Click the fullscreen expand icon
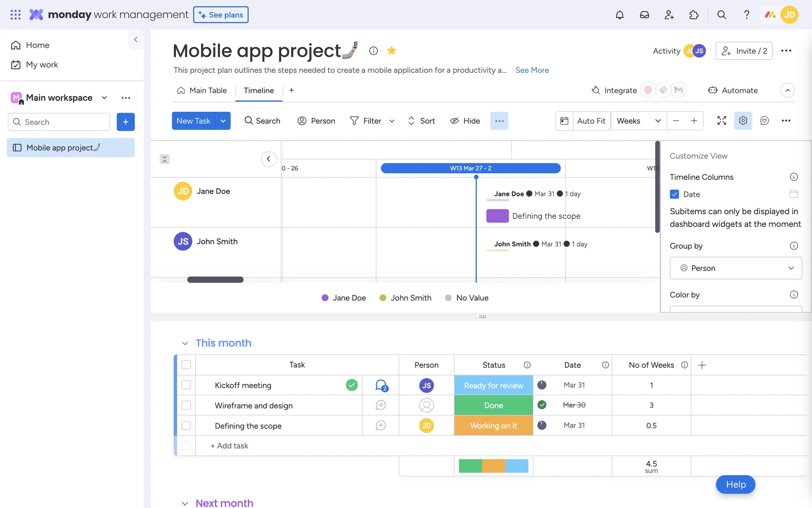Screen dimensions: 812x508 click(x=721, y=121)
